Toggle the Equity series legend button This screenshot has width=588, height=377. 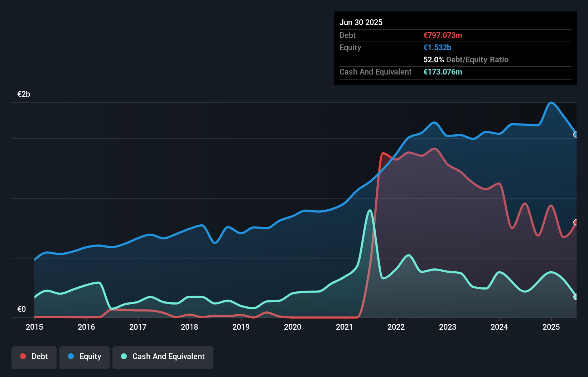(85, 357)
